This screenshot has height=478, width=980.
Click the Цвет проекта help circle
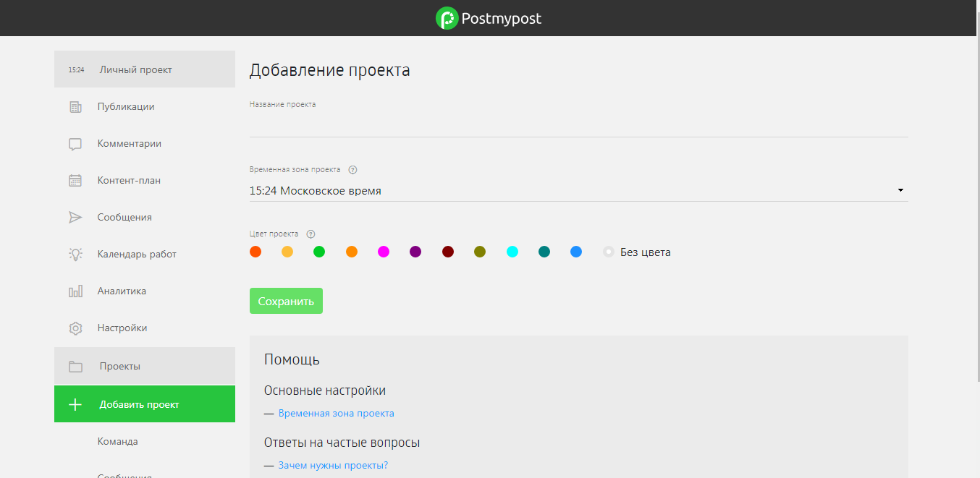[x=311, y=234]
